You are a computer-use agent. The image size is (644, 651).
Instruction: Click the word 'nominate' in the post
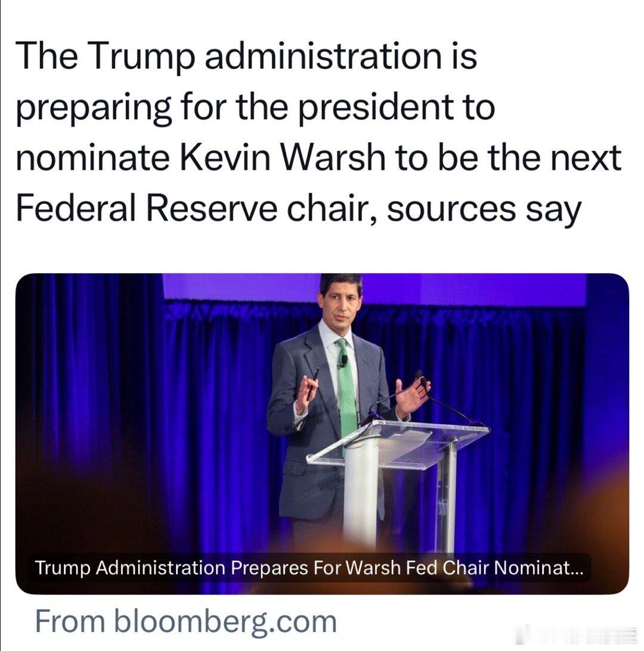(86, 158)
